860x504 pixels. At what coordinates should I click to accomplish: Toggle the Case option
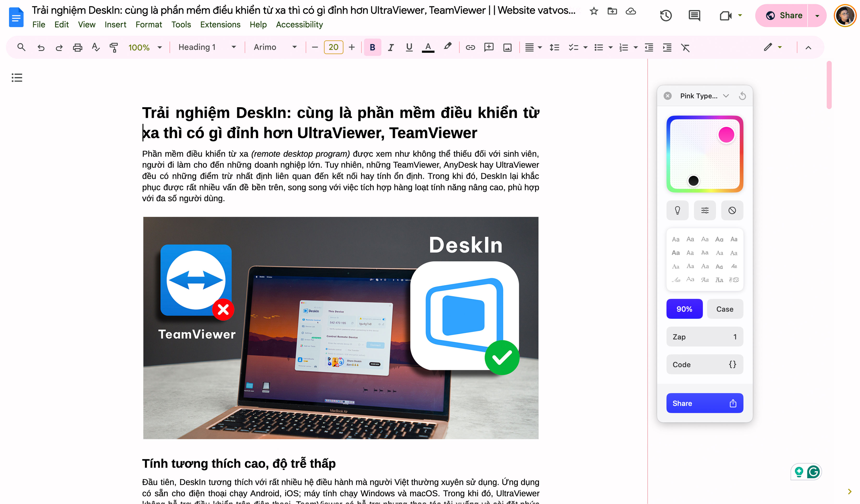coord(725,309)
